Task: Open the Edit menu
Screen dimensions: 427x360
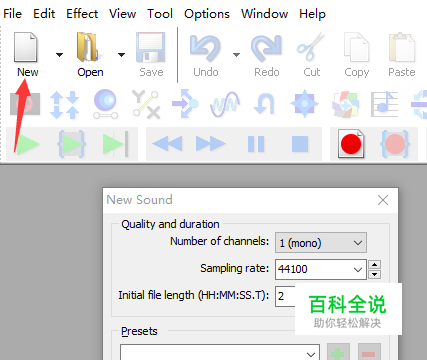Action: tap(44, 14)
